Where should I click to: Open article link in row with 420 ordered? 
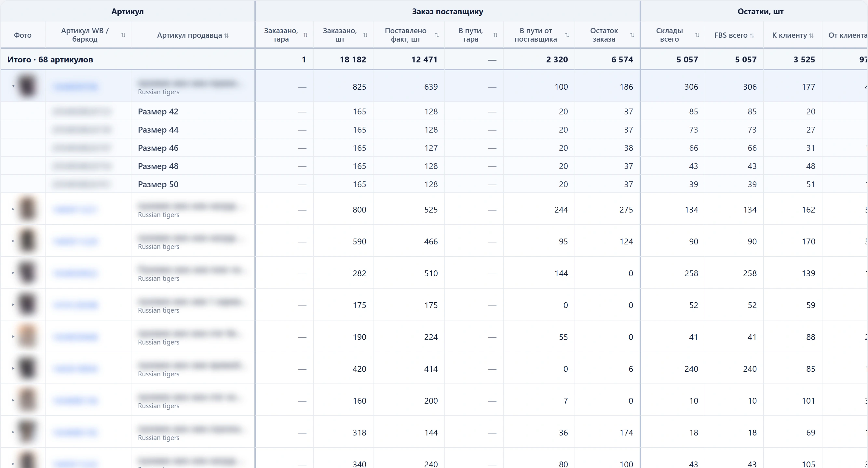(76, 369)
